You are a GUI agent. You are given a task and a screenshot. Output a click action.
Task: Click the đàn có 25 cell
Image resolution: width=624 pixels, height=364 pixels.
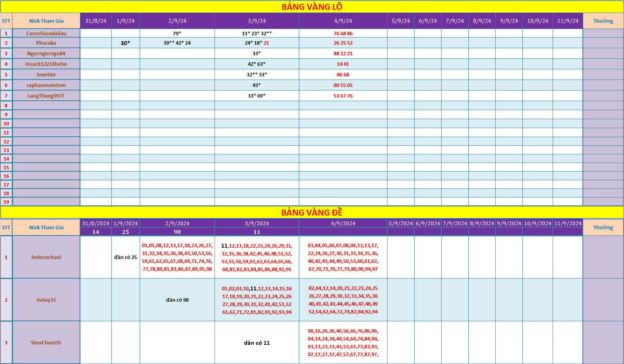pos(126,257)
